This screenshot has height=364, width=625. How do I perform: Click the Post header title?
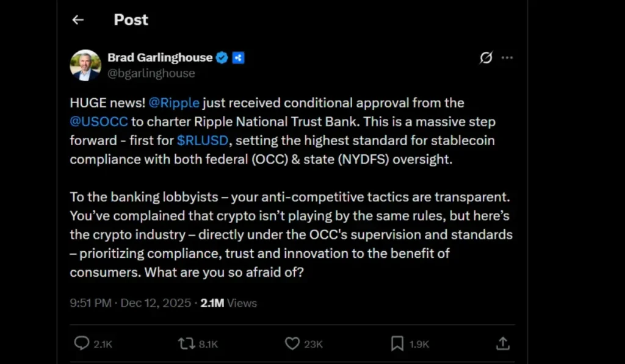131,20
